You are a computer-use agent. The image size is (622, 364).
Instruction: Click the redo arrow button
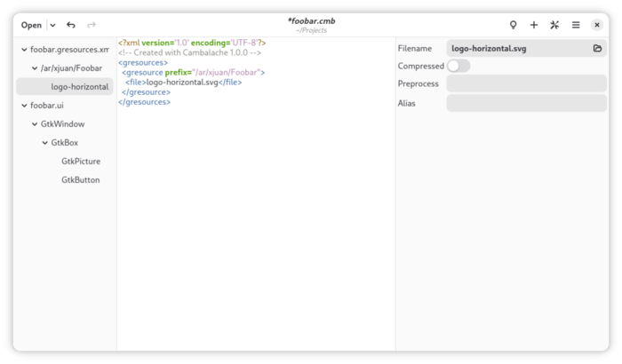pos(92,25)
